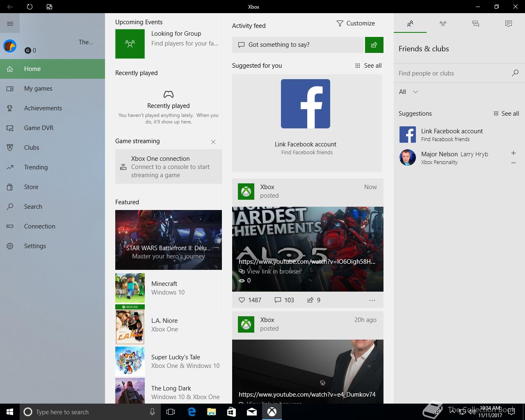Open Xbox avatar on 20h ago post
Image resolution: width=525 pixels, height=420 pixels.
(x=246, y=324)
